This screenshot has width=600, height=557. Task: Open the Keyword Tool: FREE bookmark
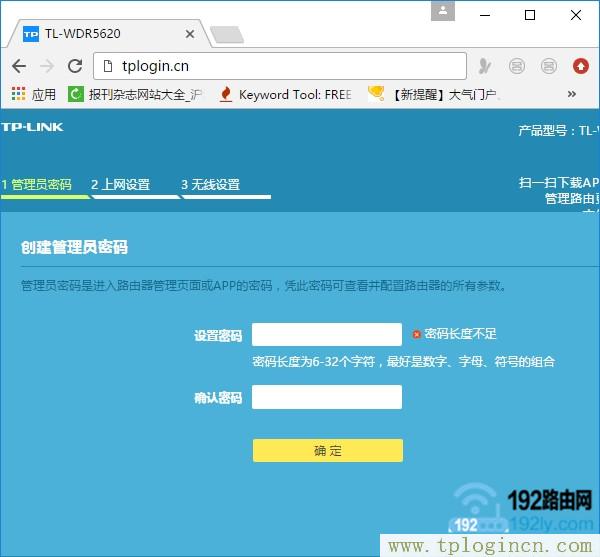point(285,94)
